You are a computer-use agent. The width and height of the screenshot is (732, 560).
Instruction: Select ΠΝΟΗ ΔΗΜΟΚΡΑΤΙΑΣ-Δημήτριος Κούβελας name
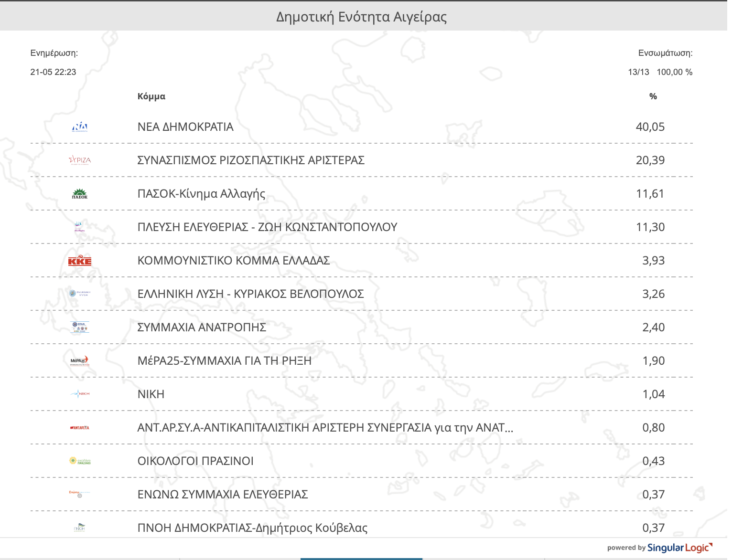point(252,528)
